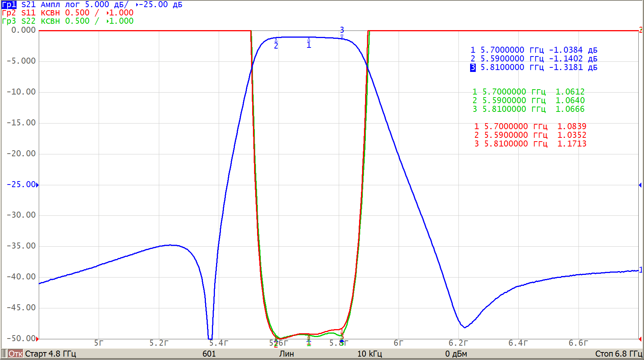Select the Гр1 S21 trace label

[9, 5]
